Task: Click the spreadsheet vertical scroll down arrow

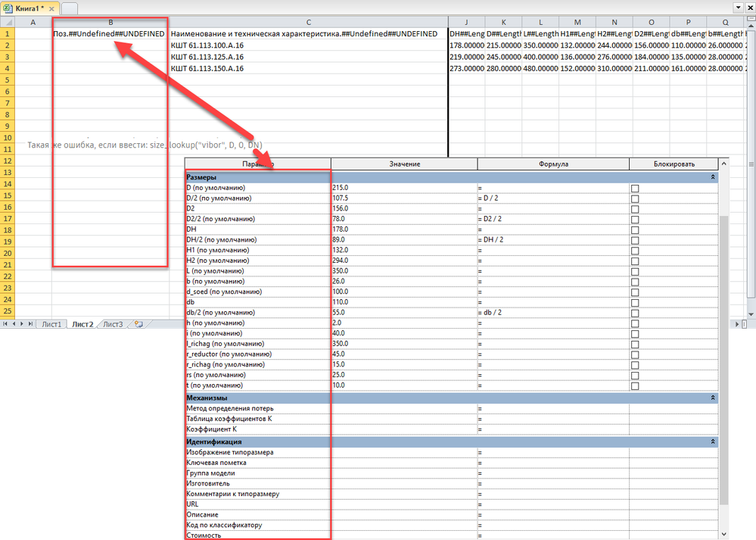Action: coord(751,314)
